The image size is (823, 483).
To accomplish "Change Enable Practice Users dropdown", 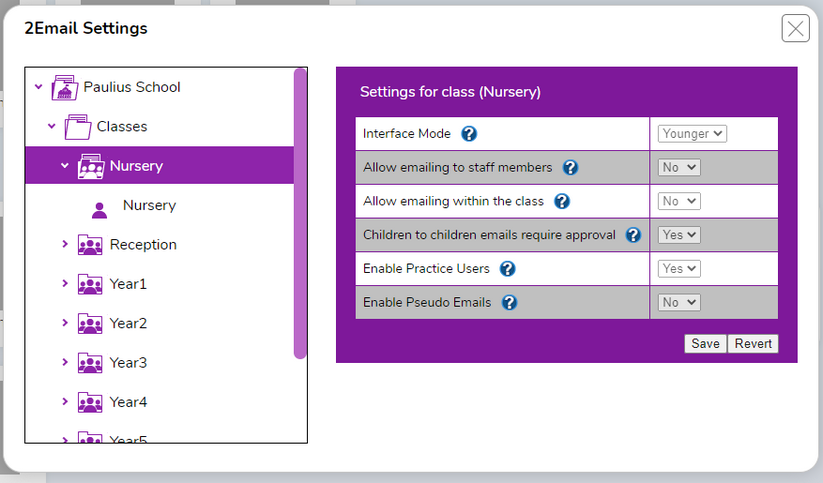I will 679,269.
